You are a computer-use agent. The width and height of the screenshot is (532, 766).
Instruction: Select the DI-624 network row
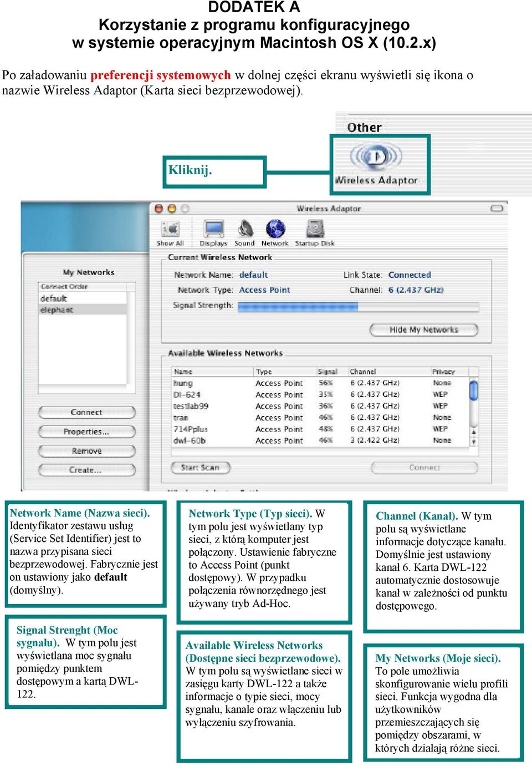[x=320, y=395]
